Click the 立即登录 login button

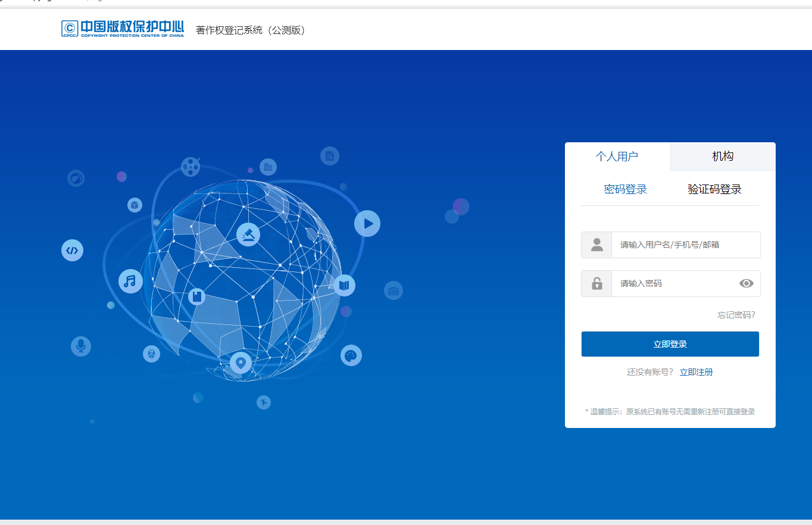pyautogui.click(x=670, y=343)
